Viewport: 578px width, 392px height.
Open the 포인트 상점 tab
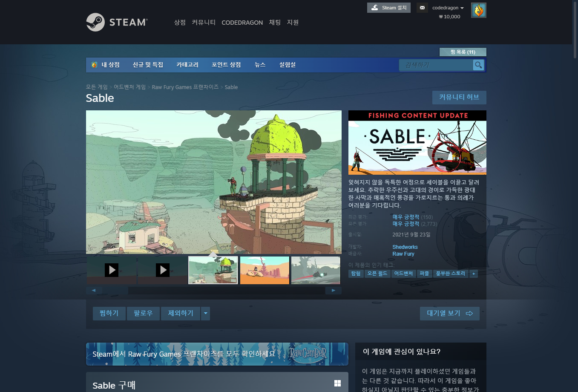tap(226, 65)
